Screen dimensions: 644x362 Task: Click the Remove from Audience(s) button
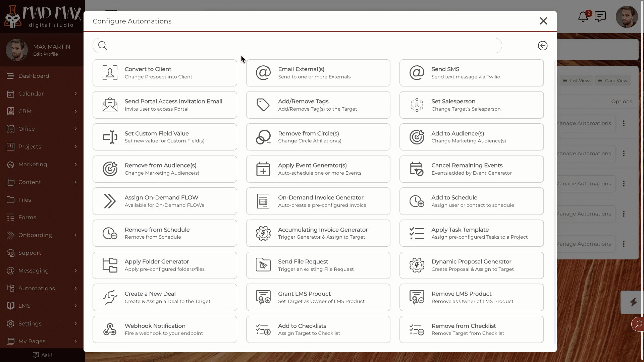click(165, 169)
